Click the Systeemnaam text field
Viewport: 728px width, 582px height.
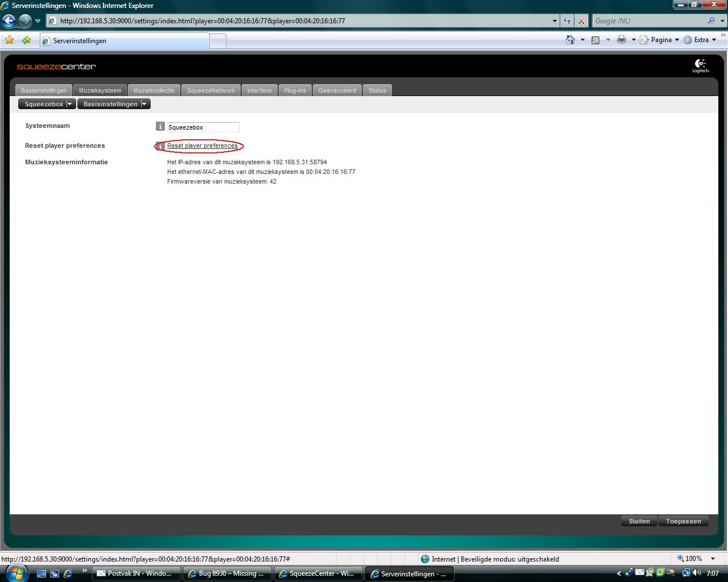(202, 127)
